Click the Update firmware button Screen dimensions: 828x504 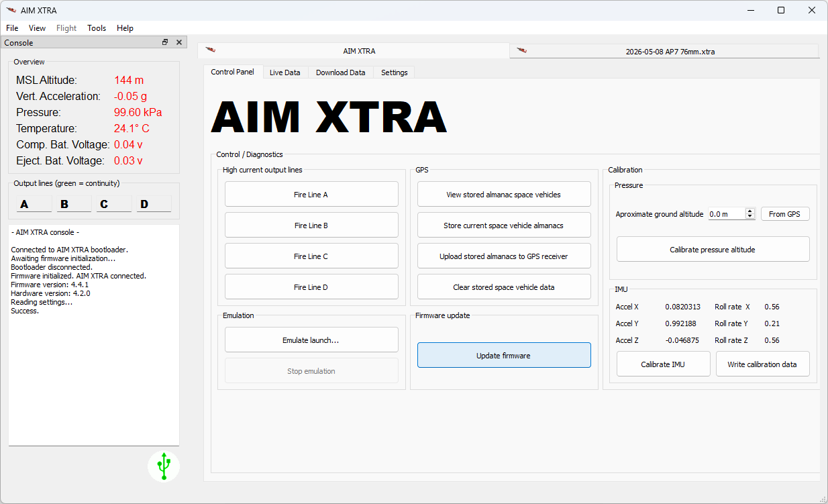click(504, 356)
